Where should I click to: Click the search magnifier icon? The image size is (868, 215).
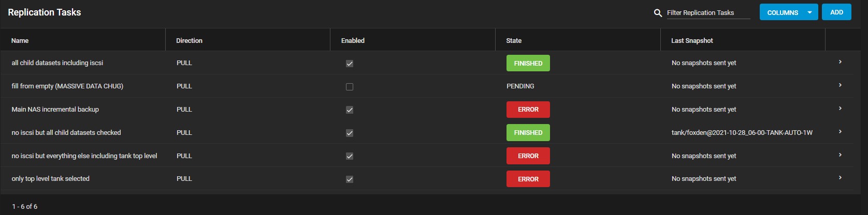tap(658, 13)
